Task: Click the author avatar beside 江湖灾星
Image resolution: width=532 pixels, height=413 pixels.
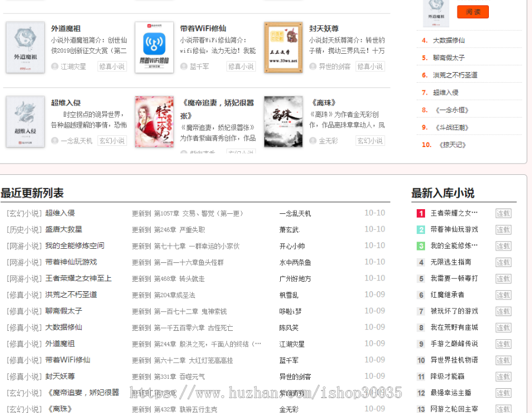Action: pos(55,67)
